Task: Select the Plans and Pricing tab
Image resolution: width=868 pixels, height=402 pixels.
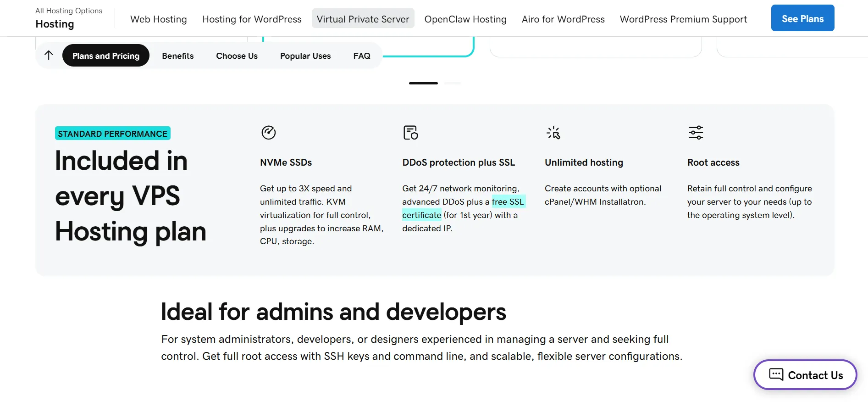Action: click(106, 56)
